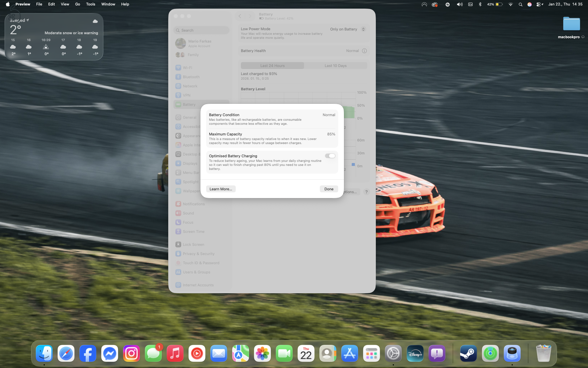Open Touch ID & Password settings
The width and height of the screenshot is (588, 368).
click(x=201, y=263)
